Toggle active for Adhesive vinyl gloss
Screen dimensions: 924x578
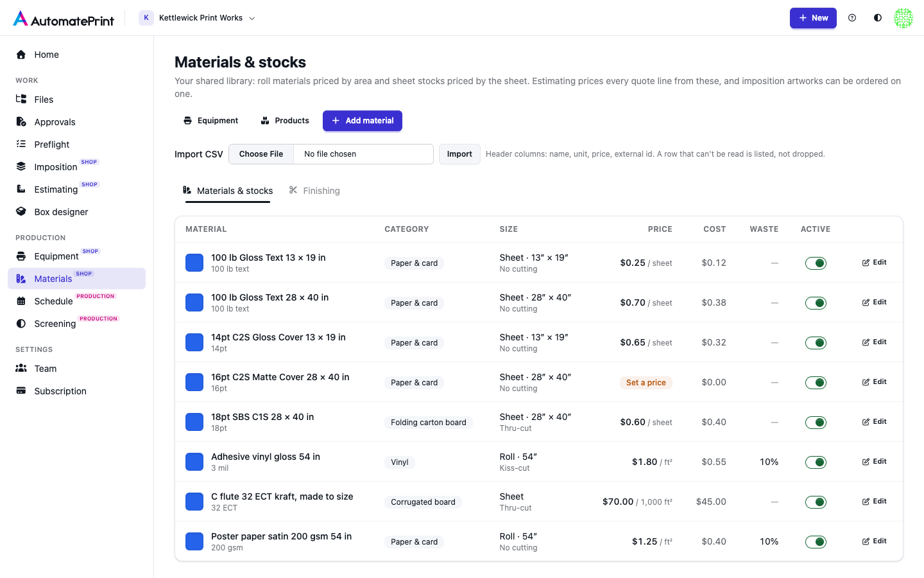[816, 462]
